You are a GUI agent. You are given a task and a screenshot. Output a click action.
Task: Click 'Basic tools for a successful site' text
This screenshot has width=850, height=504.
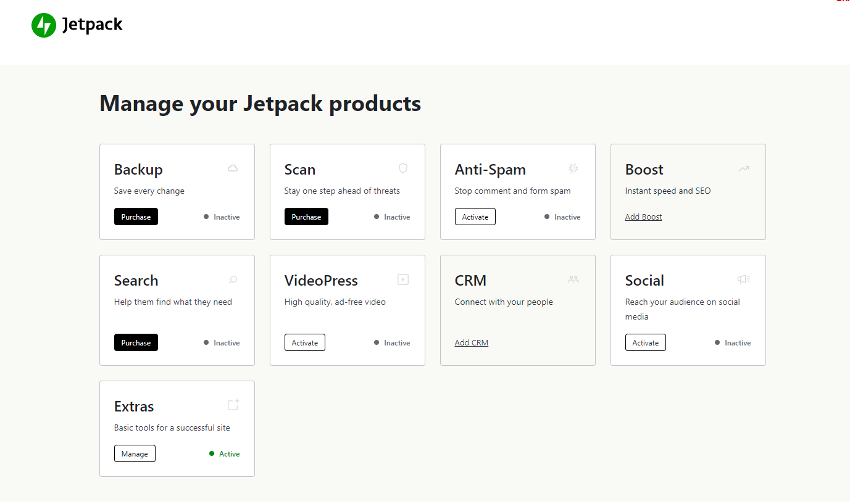172,428
